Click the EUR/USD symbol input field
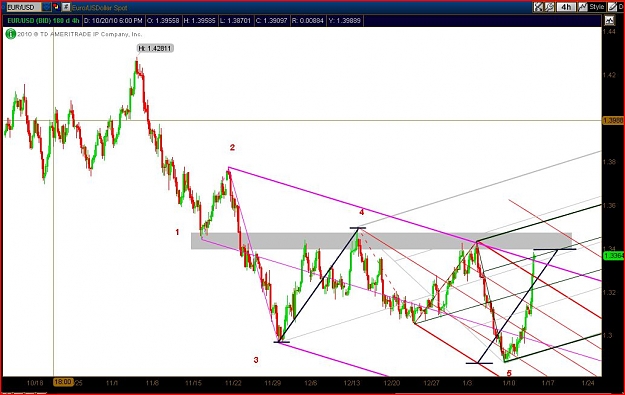The height and width of the screenshot is (395, 625). (23, 7)
